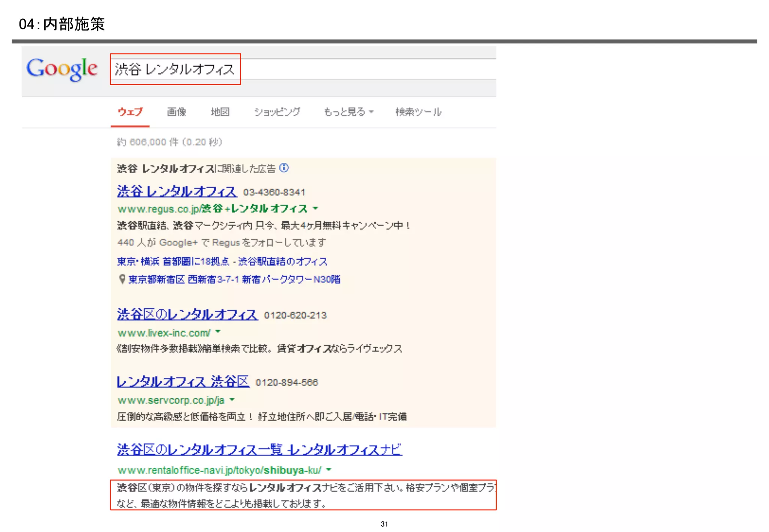
Task: Click phone number 0120-894-566
Action: click(x=287, y=382)
